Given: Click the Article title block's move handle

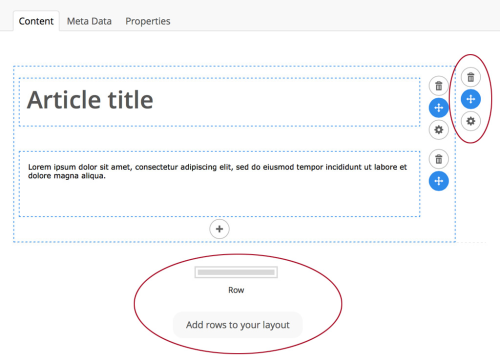Looking at the screenshot, I should (x=439, y=108).
